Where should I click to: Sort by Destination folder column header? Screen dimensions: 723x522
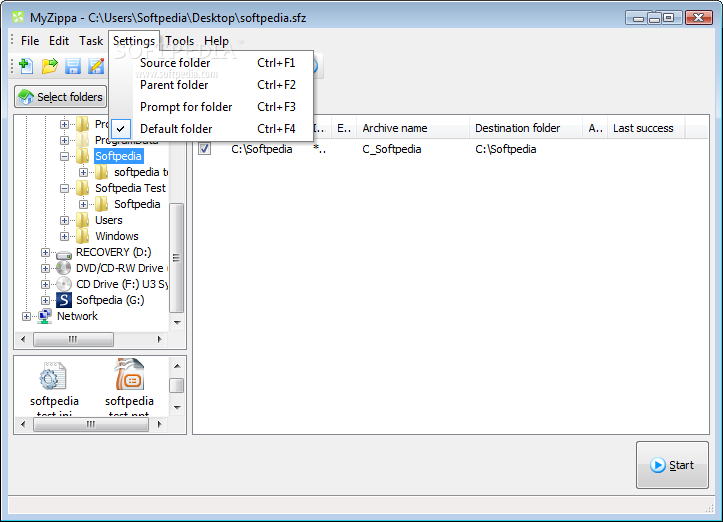[x=526, y=128]
